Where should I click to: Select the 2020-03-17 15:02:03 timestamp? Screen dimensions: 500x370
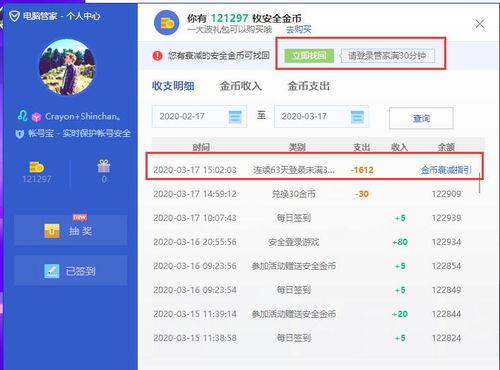tap(195, 170)
